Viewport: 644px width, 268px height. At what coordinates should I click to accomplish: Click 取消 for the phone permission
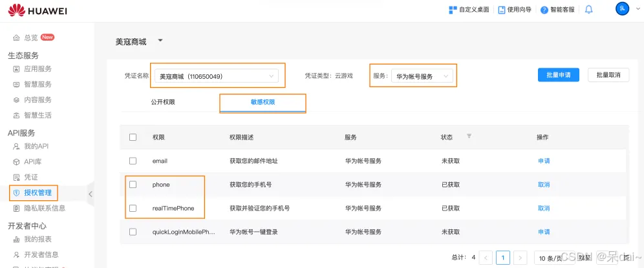click(x=544, y=185)
